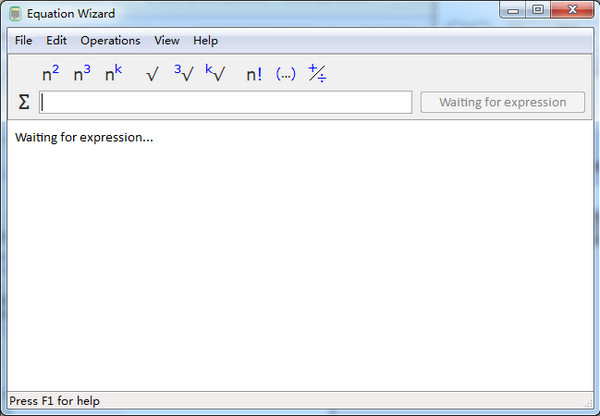Click the resize grip in the status bar corner

(x=588, y=403)
